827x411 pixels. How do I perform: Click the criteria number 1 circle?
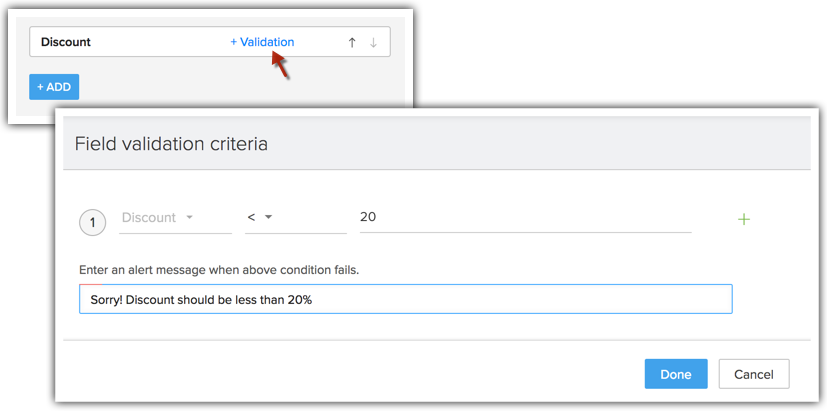(93, 222)
